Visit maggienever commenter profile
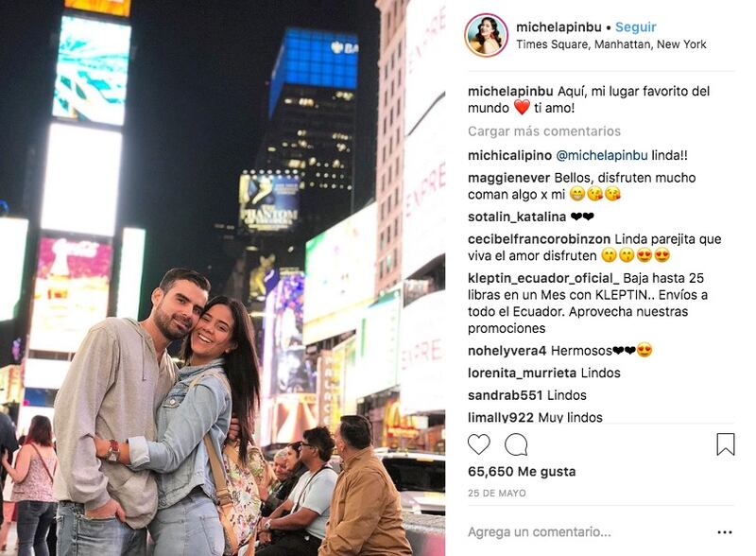 (x=508, y=178)
